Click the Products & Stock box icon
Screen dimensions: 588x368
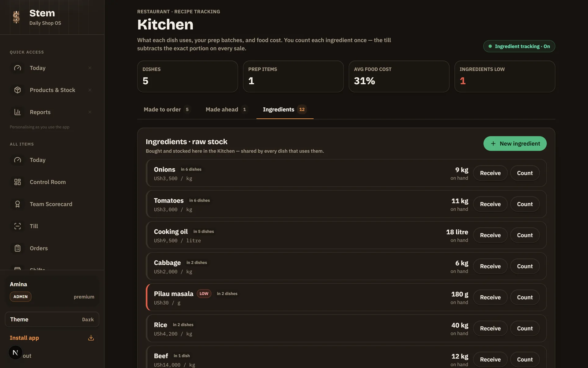pyautogui.click(x=17, y=90)
